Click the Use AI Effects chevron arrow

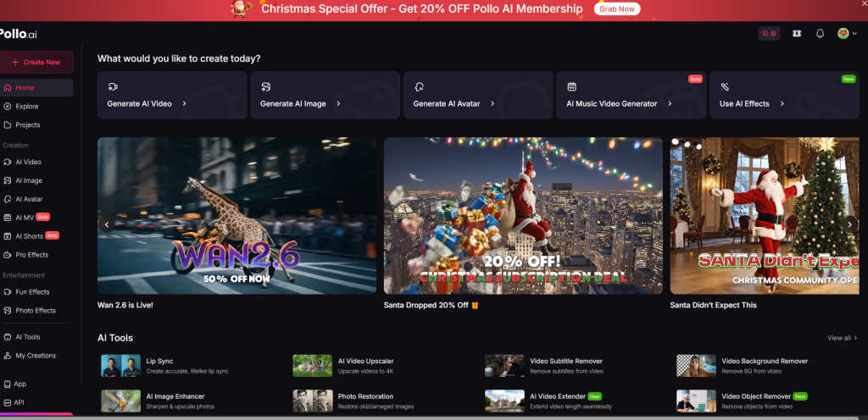tap(782, 103)
